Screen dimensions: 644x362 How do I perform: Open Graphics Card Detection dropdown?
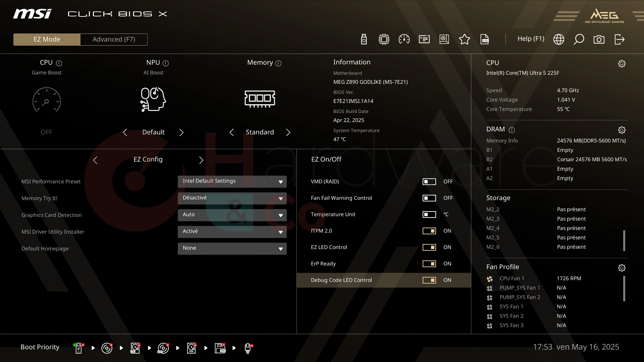[x=232, y=215]
